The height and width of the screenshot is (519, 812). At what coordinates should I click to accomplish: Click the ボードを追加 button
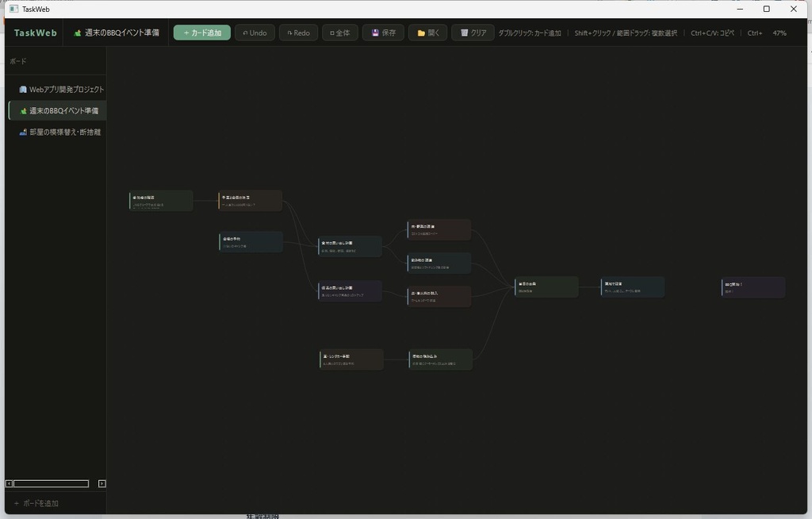click(x=36, y=503)
